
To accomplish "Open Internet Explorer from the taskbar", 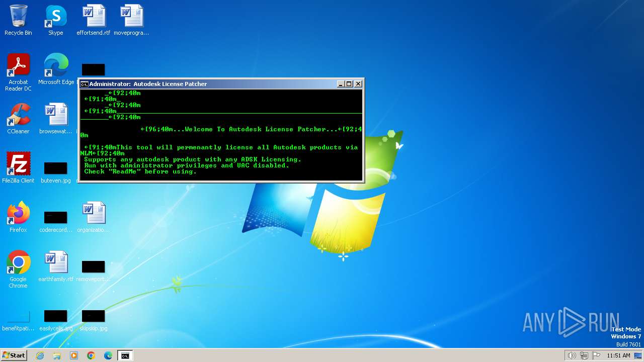I will click(40, 355).
